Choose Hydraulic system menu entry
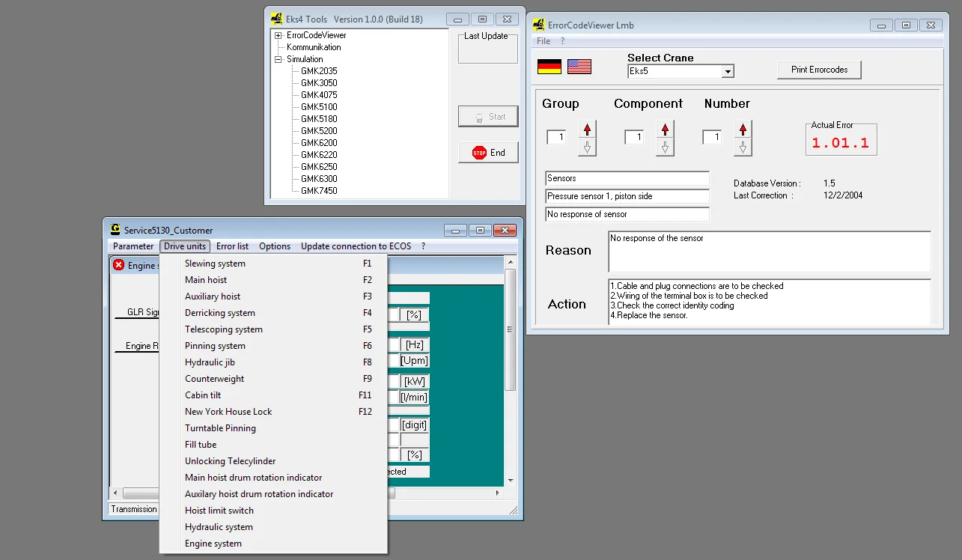Image resolution: width=962 pixels, height=560 pixels. point(273,527)
